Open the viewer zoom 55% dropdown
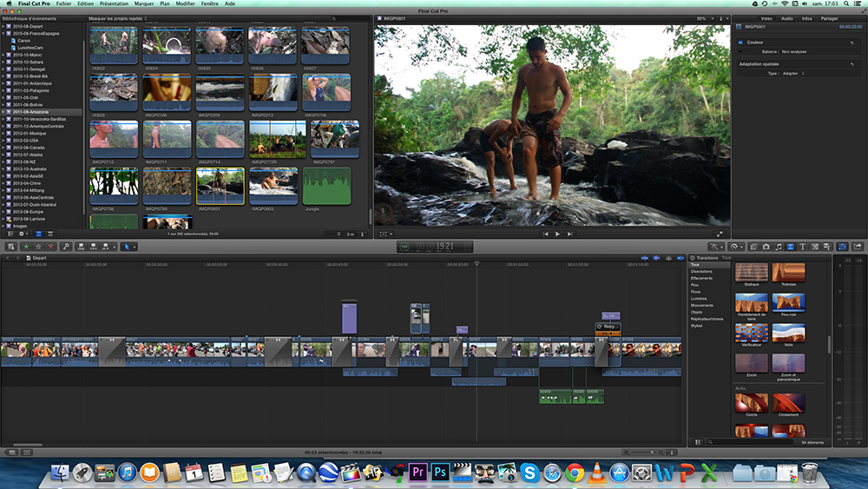Image resolution: width=868 pixels, height=489 pixels. coord(702,18)
